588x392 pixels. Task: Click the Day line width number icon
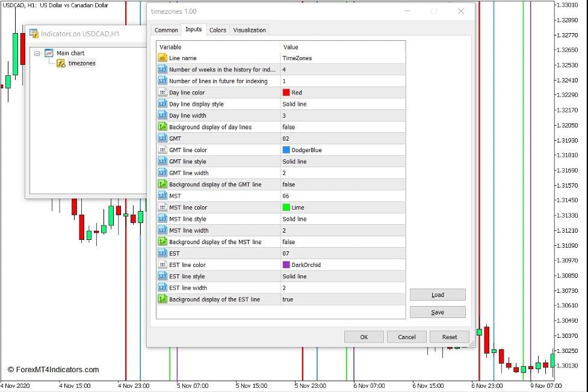(x=162, y=115)
